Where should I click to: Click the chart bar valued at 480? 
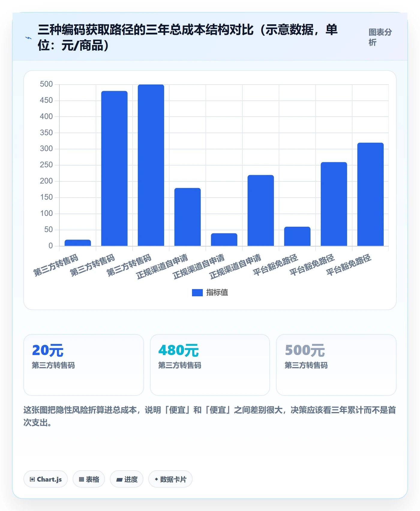pyautogui.click(x=114, y=169)
